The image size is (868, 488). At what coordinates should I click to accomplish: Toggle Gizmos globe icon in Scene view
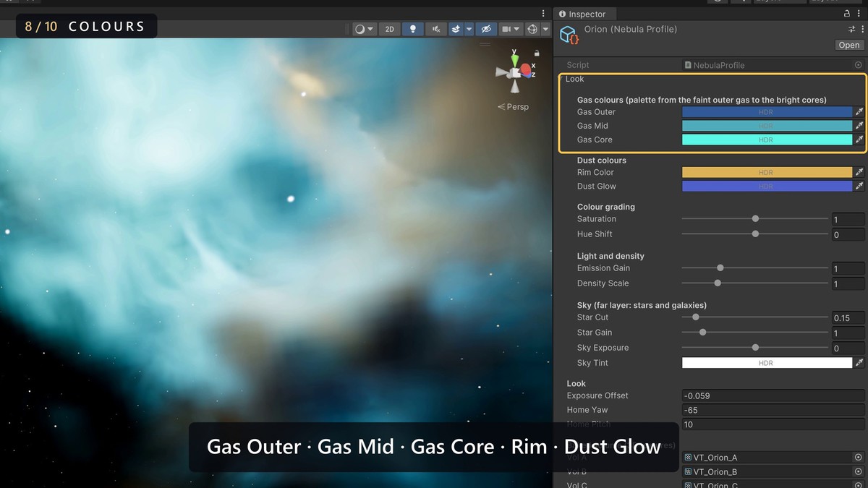coord(532,29)
